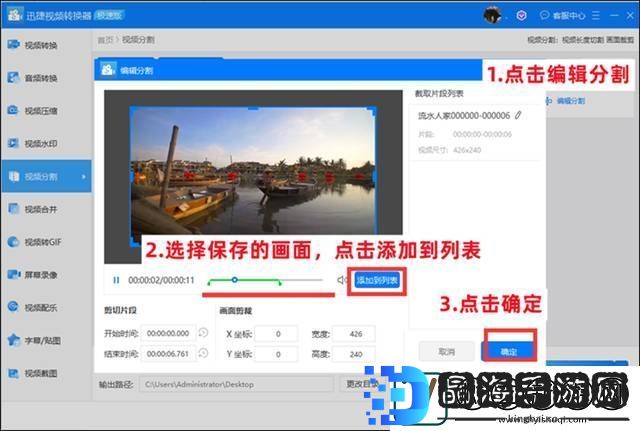
Task: Click the 编辑分割 dialog title icon
Action: [108, 70]
